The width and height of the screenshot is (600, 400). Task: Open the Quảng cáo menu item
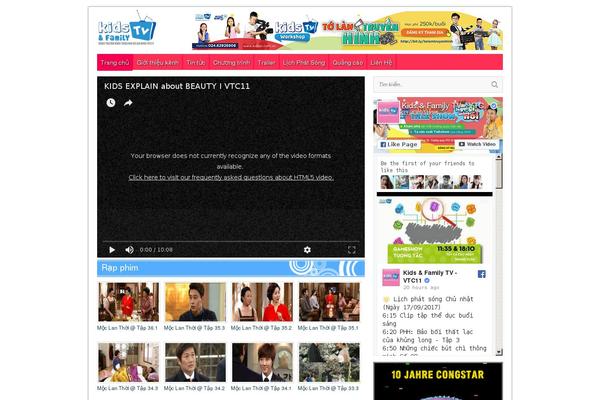347,62
